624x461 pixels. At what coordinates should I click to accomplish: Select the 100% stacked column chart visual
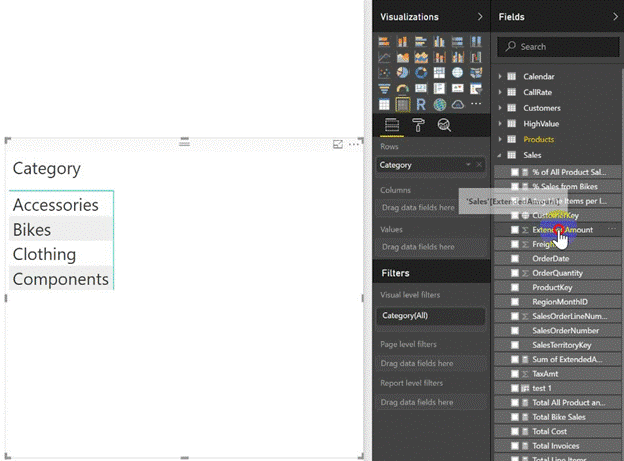tap(476, 41)
